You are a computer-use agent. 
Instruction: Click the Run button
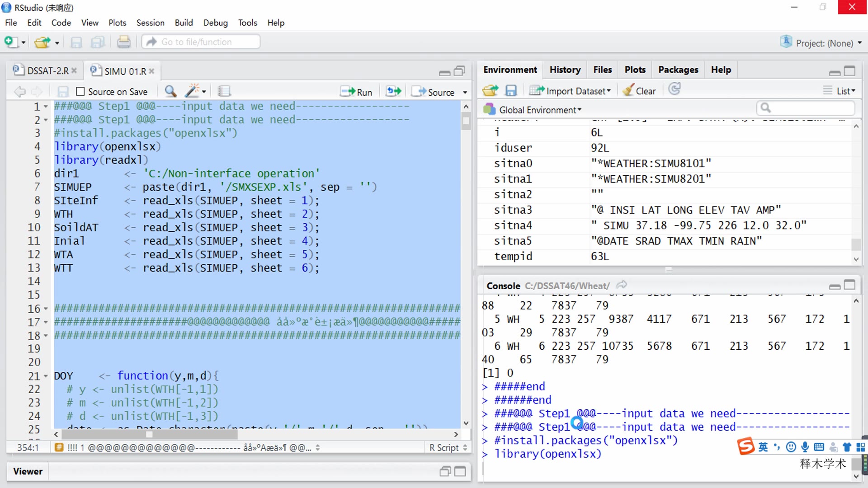(x=356, y=92)
